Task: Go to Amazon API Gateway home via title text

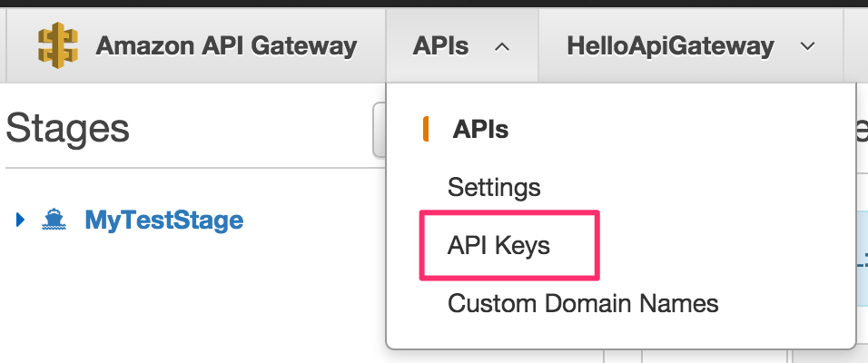Action: click(x=226, y=45)
